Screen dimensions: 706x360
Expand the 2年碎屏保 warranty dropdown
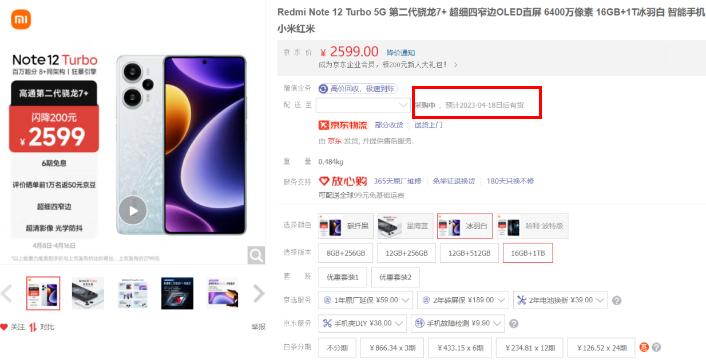click(463, 300)
